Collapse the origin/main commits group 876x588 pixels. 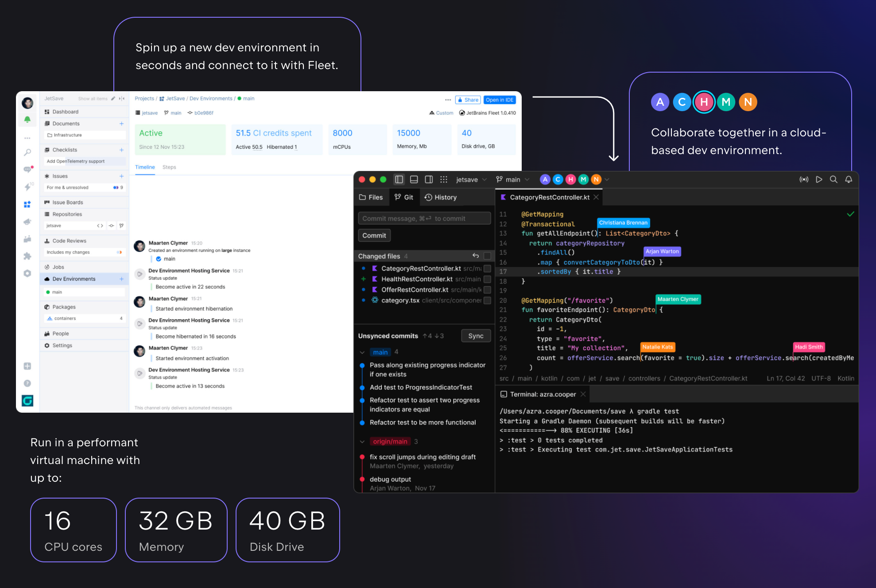point(362,441)
